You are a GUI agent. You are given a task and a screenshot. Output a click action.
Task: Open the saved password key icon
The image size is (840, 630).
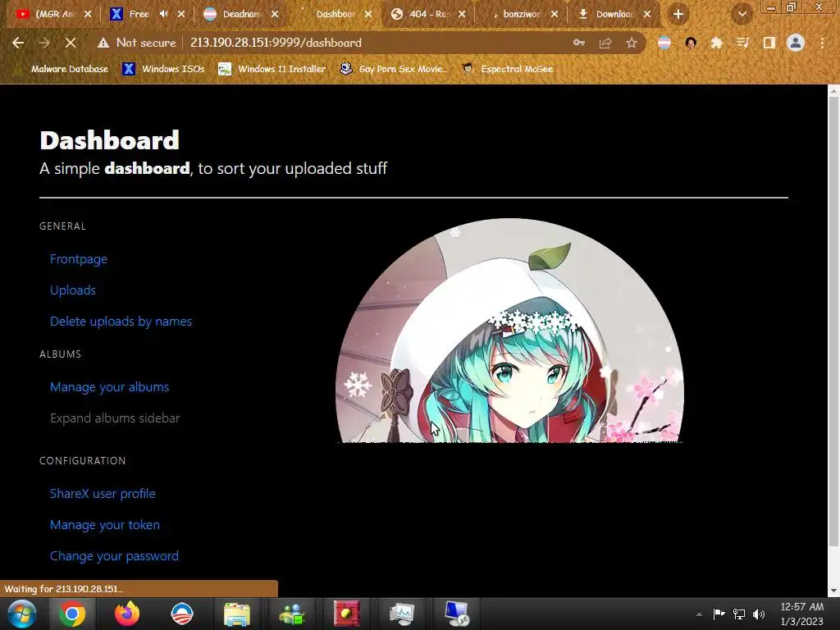(x=578, y=43)
